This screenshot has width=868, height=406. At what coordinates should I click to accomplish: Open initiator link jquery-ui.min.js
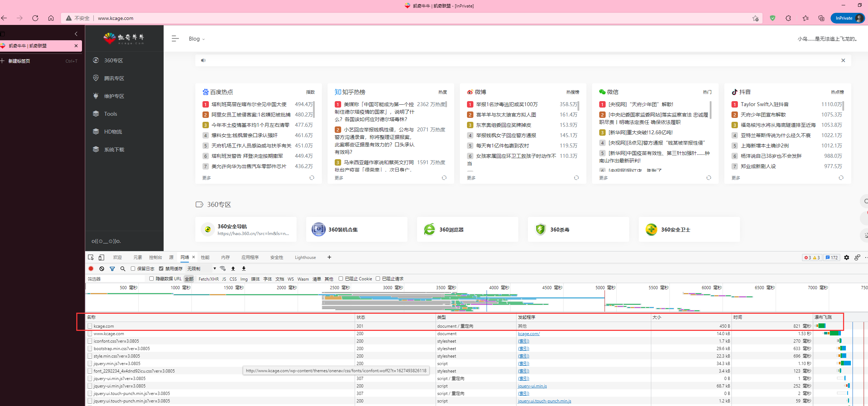(532, 386)
